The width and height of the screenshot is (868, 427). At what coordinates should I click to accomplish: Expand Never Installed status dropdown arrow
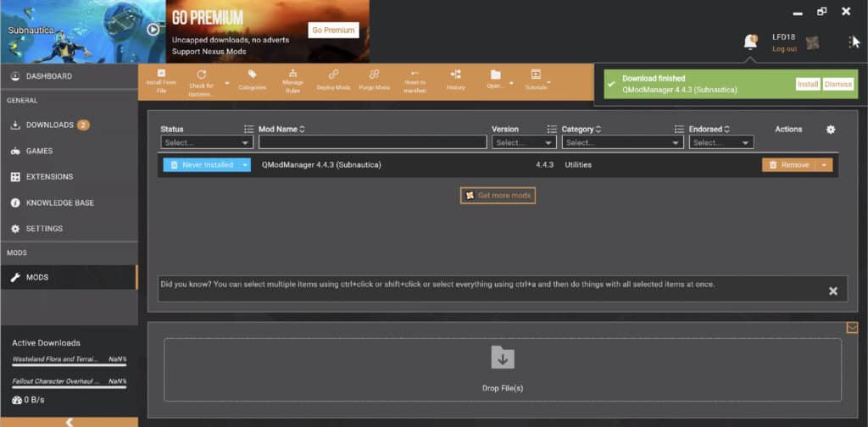click(x=245, y=165)
